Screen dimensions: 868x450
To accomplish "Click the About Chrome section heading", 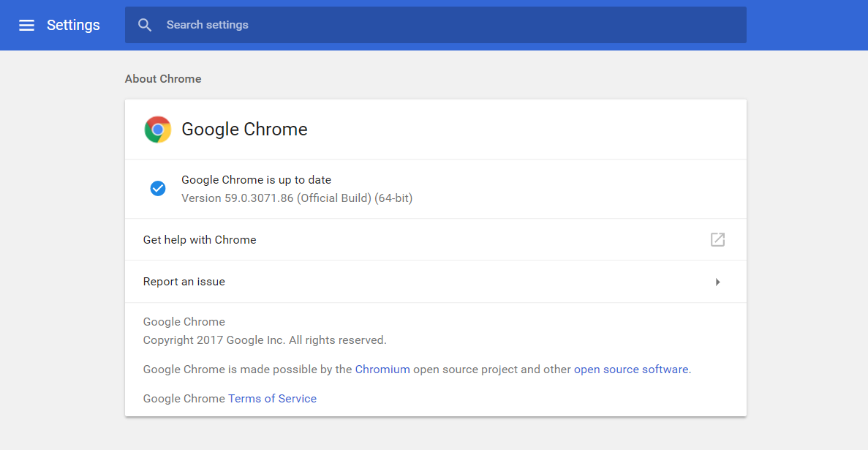I will [x=163, y=79].
